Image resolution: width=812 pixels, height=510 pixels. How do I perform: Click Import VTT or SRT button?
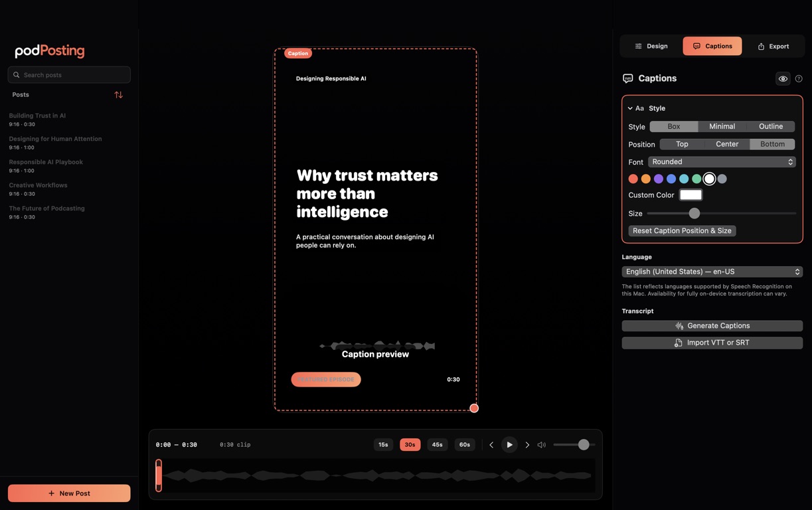(x=712, y=343)
